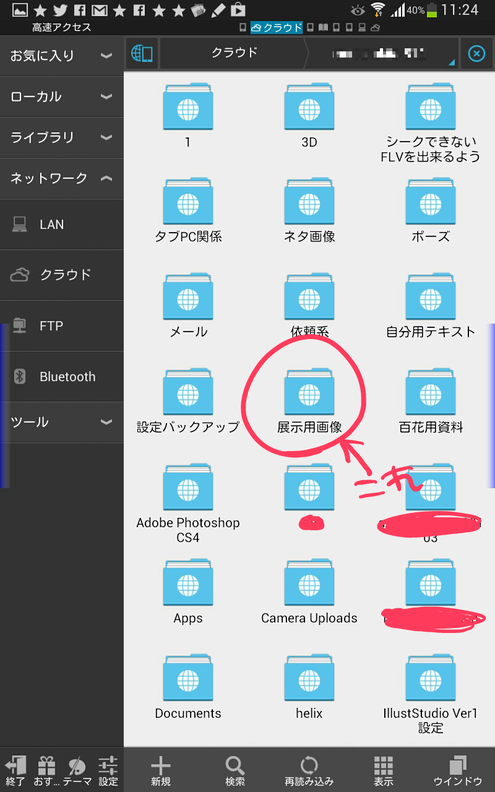495x792 pixels.
Task: Tap the テーマ theme icon
Action: (77, 766)
